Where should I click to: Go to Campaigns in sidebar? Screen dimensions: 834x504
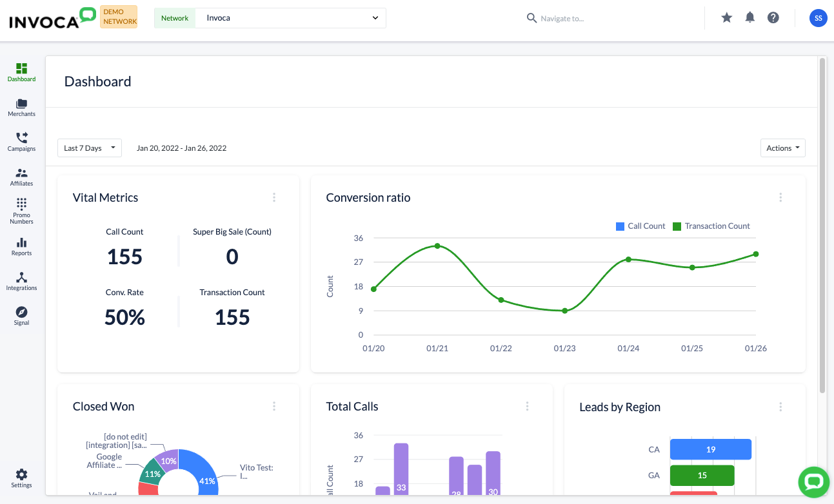[x=21, y=142]
